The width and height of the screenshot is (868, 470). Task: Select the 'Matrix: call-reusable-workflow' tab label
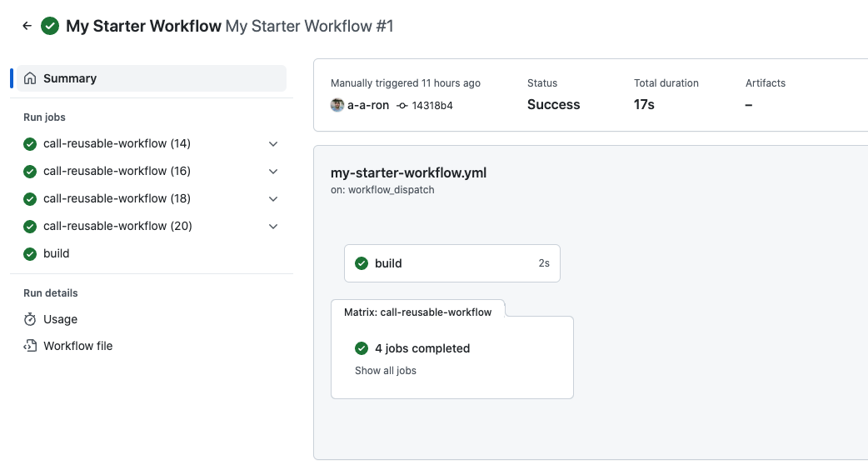[x=417, y=312]
